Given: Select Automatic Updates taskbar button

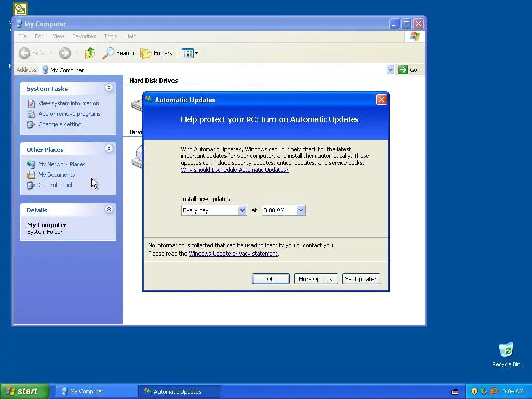Looking at the screenshot, I should point(180,392).
